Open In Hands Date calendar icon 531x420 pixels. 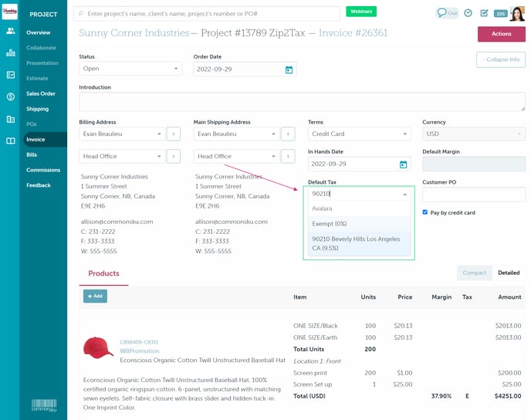coord(403,164)
